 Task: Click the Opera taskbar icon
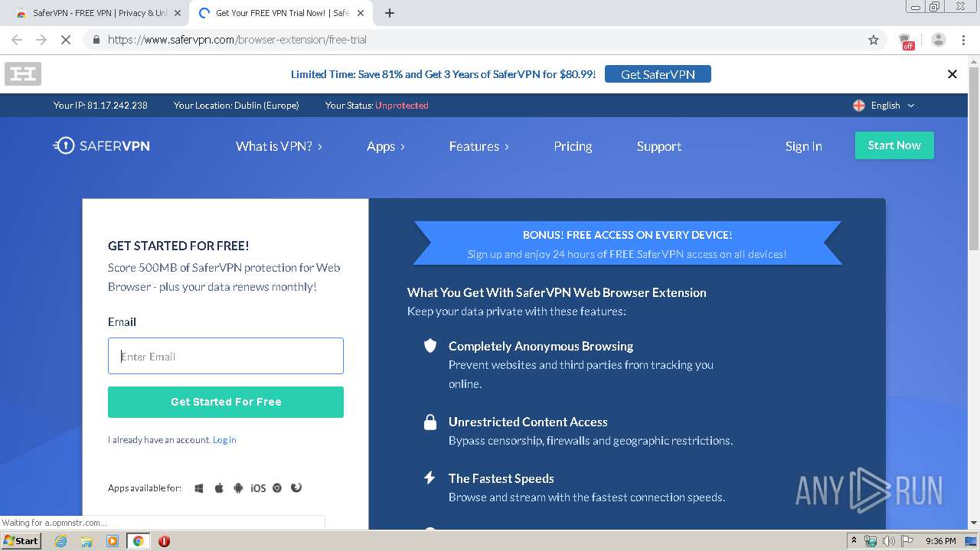click(x=164, y=541)
